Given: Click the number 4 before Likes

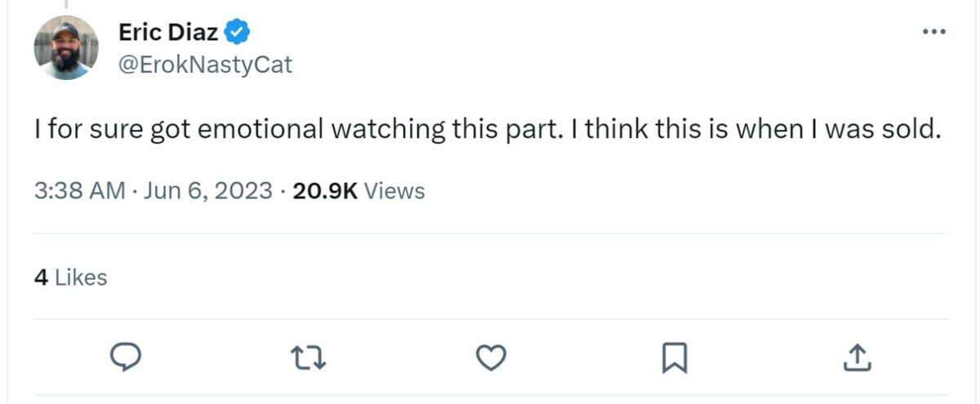Looking at the screenshot, I should pyautogui.click(x=41, y=277).
